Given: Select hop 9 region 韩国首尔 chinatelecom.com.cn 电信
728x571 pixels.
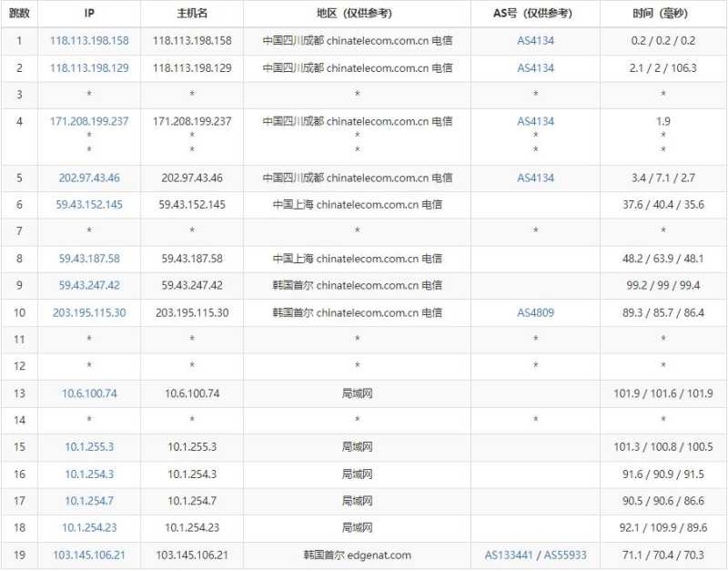Looking at the screenshot, I should (x=357, y=285).
